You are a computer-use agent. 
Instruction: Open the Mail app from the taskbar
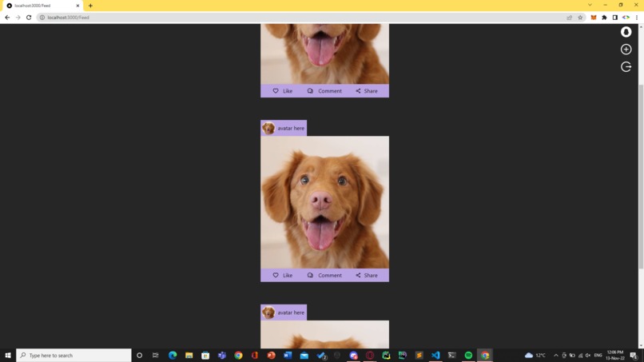click(x=304, y=355)
